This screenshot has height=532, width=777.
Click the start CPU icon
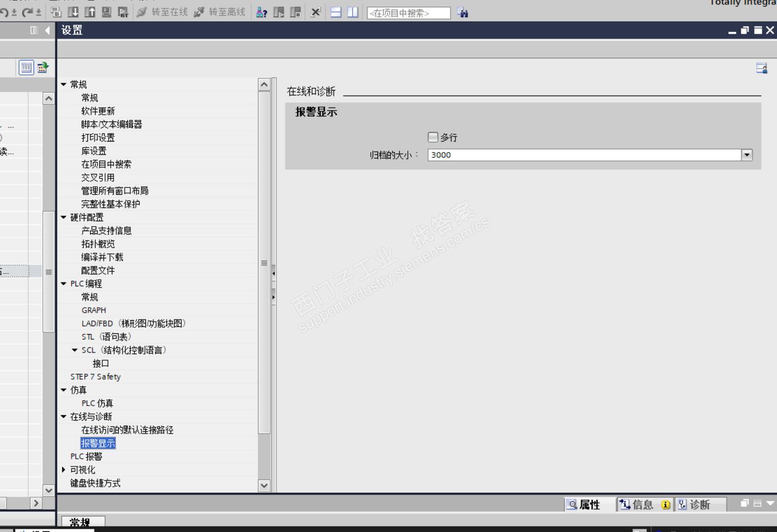[x=279, y=12]
